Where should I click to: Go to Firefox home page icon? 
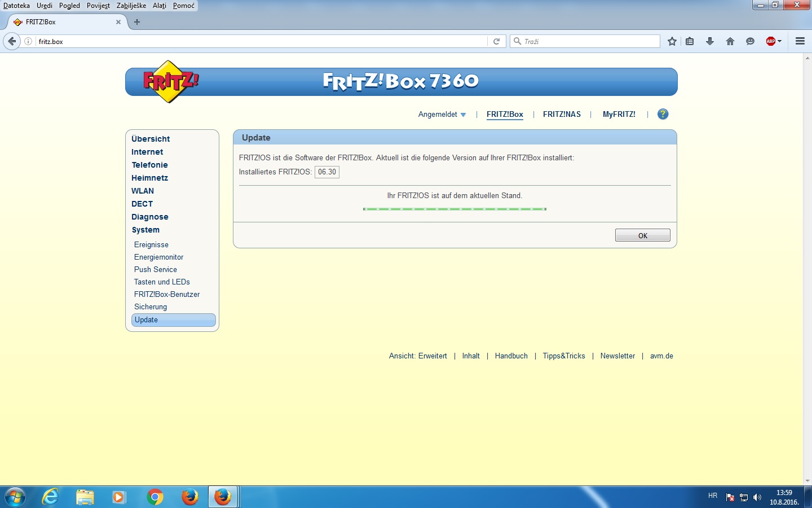coord(730,41)
